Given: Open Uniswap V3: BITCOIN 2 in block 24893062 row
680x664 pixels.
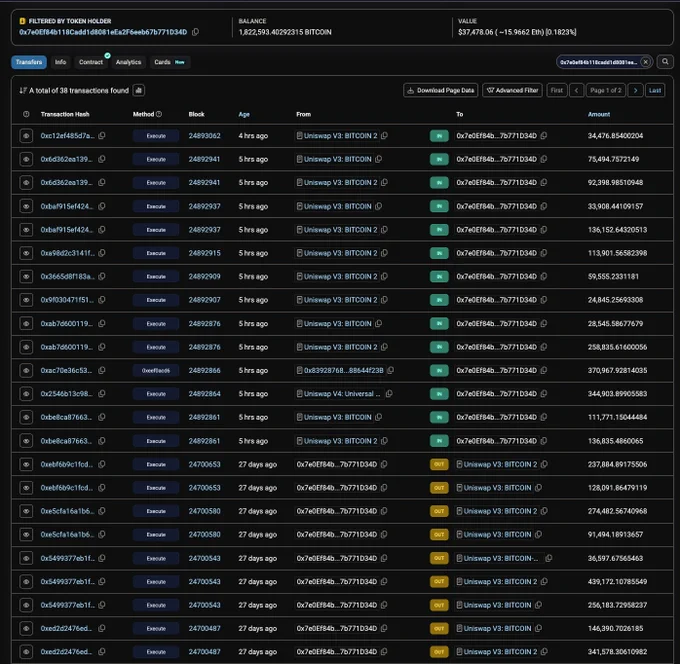Looking at the screenshot, I should pos(340,136).
